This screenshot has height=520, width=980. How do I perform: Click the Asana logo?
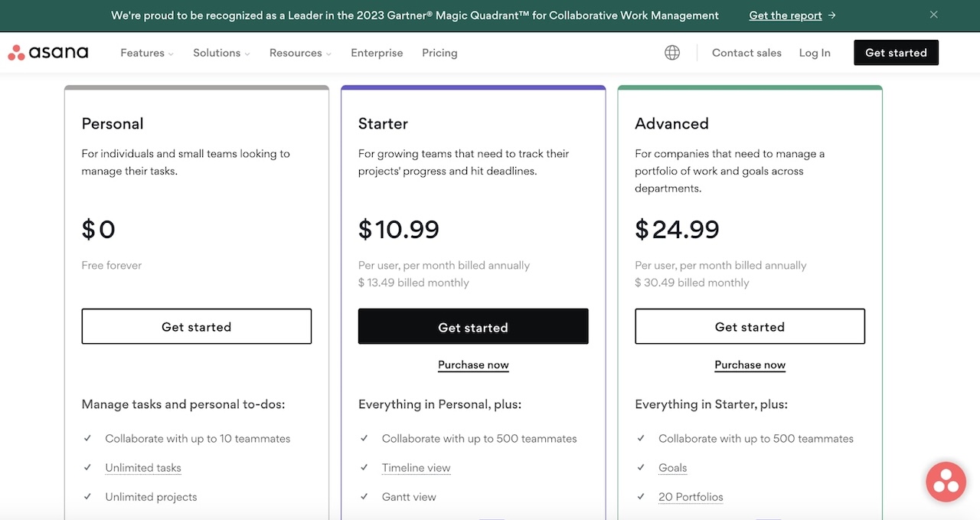48,52
